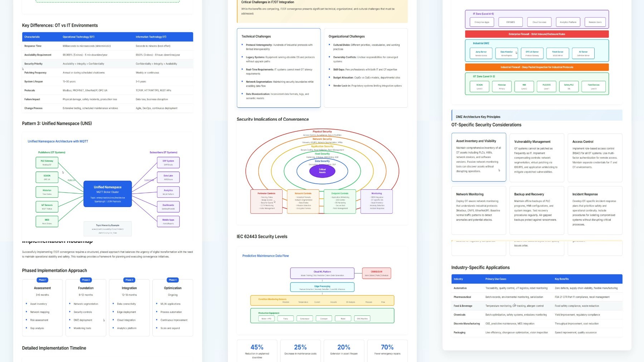Click the Edge Processing box
The height and width of the screenshot is (362, 644).
pos(322,288)
